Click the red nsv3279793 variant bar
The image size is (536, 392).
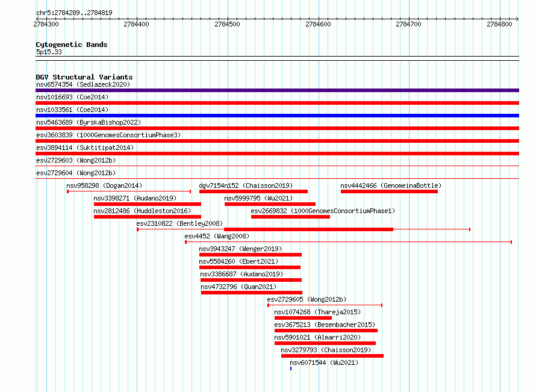coord(332,356)
